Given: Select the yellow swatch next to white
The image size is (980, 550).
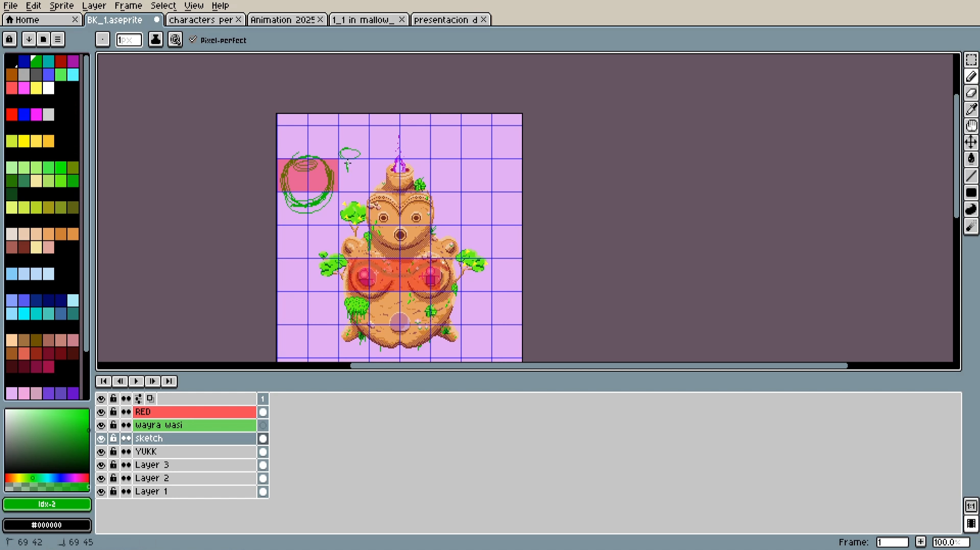Looking at the screenshot, I should (x=36, y=88).
